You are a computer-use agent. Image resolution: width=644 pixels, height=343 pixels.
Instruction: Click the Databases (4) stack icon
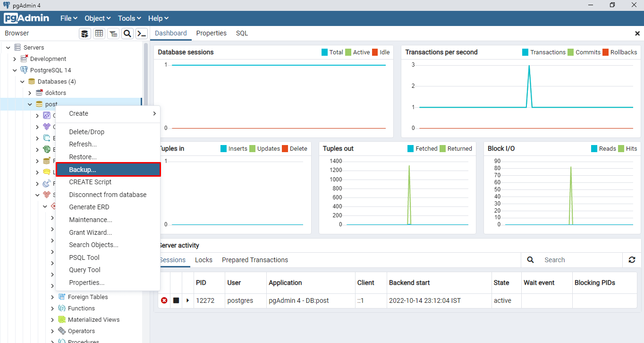click(x=32, y=81)
